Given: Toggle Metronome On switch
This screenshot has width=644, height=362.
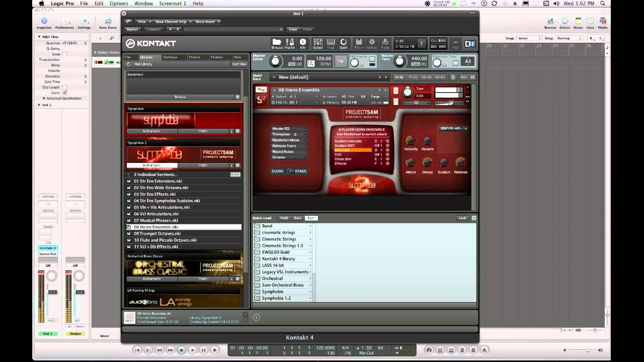Looking at the screenshot, I should [372, 59].
